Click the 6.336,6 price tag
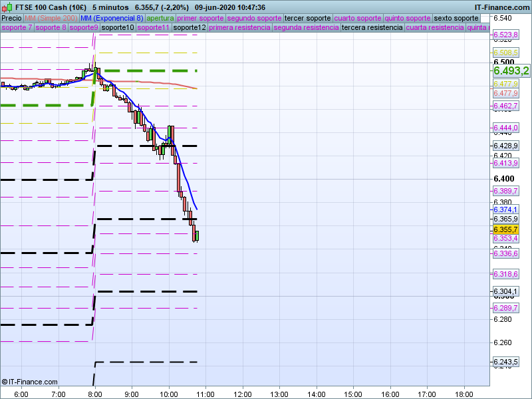 click(505, 253)
